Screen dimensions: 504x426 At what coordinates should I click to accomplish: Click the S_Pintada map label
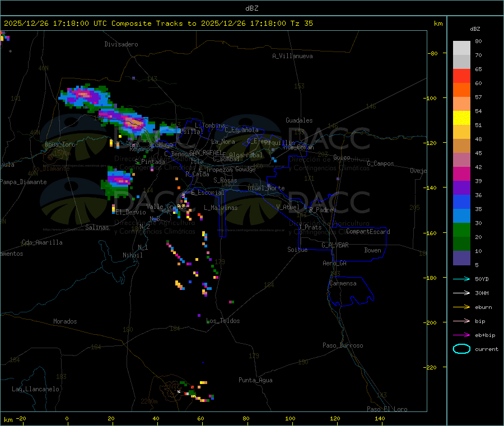pyautogui.click(x=150, y=162)
